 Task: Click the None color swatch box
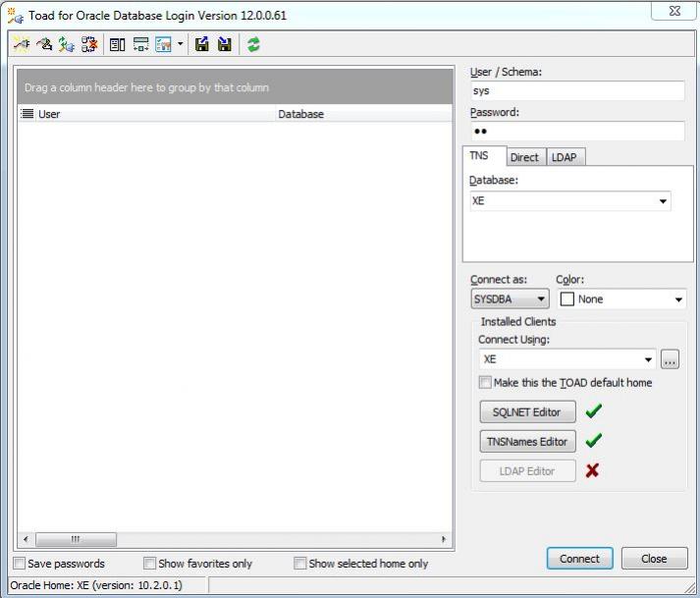pos(566,299)
